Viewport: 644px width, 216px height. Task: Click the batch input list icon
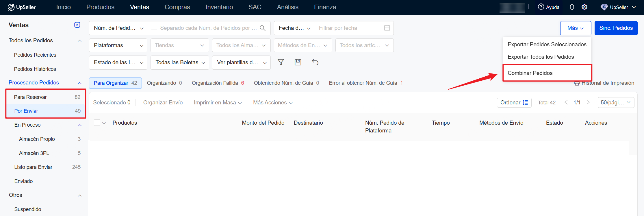click(x=154, y=28)
